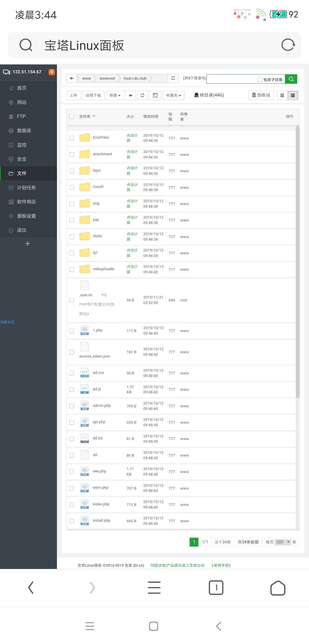The image size is (309, 644).
Task: Select the pay folder checkbox
Action: pyautogui.click(x=72, y=220)
